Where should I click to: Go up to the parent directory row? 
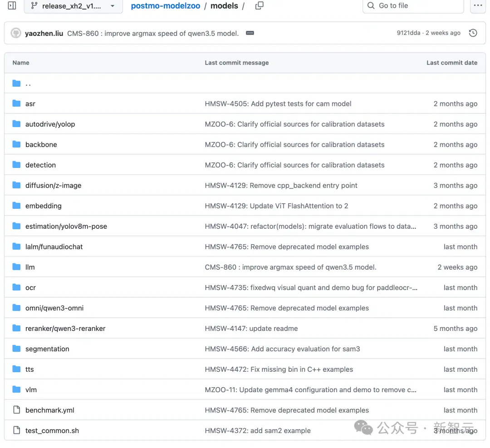245,83
